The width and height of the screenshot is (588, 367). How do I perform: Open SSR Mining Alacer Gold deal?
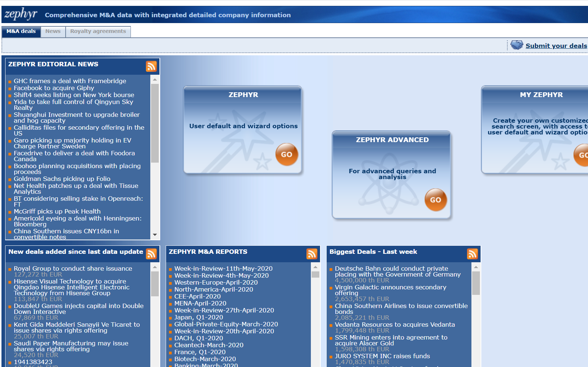point(391,340)
